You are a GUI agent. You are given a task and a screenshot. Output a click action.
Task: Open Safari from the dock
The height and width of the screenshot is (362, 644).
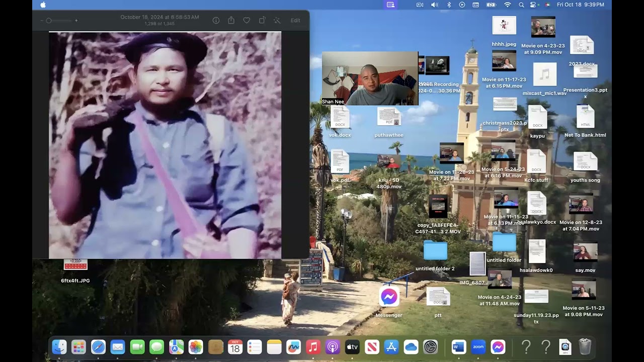(x=98, y=347)
